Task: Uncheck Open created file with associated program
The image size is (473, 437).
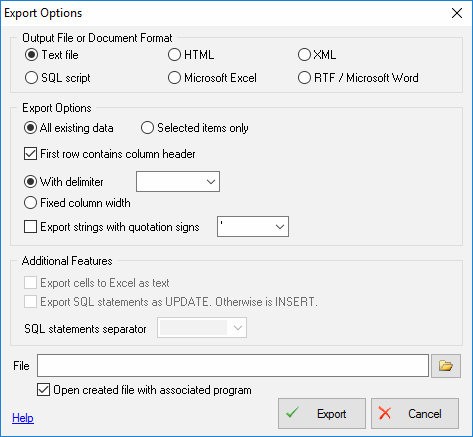Action: pyautogui.click(x=144, y=390)
